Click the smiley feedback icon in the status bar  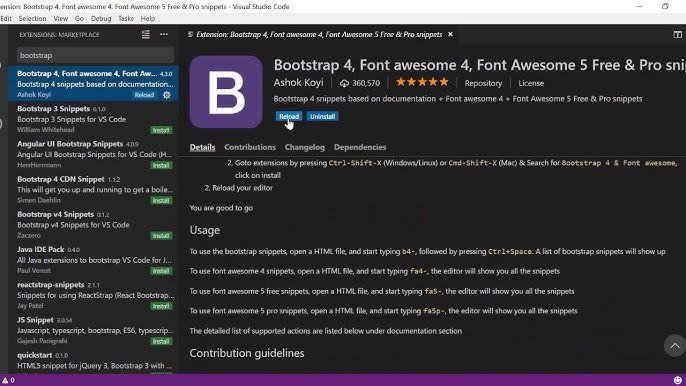coord(677,380)
